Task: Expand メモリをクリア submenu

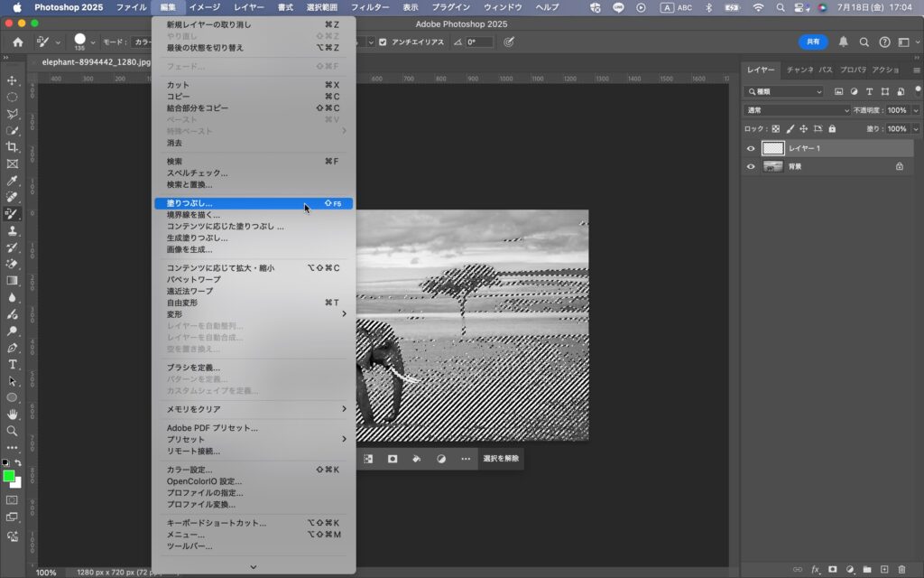Action: [x=254, y=409]
